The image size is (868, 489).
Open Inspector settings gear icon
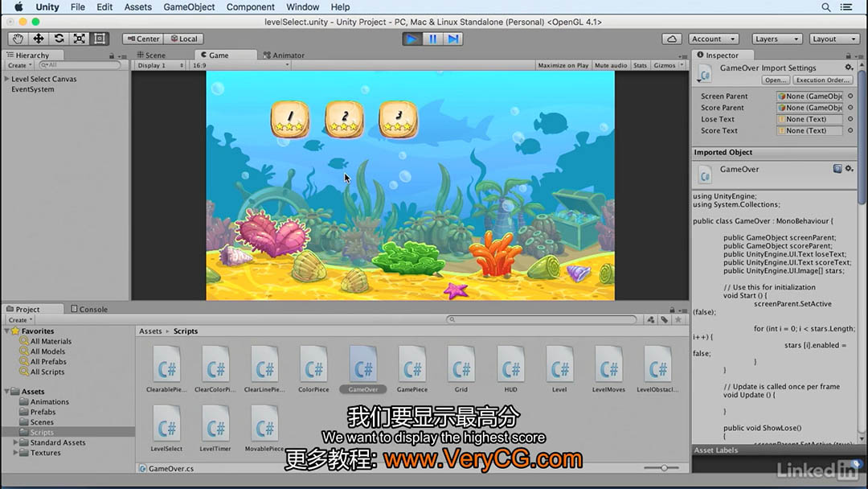tap(849, 67)
